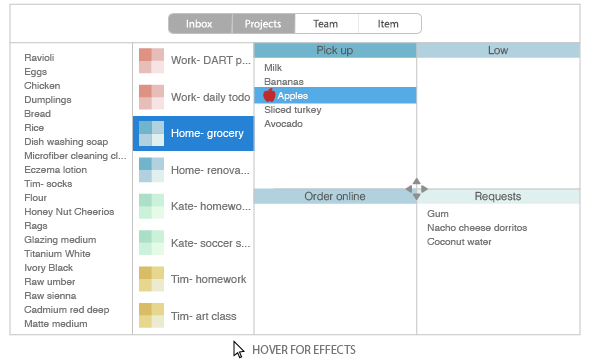Click the yellow grid icon for Tim- homework

151,279
